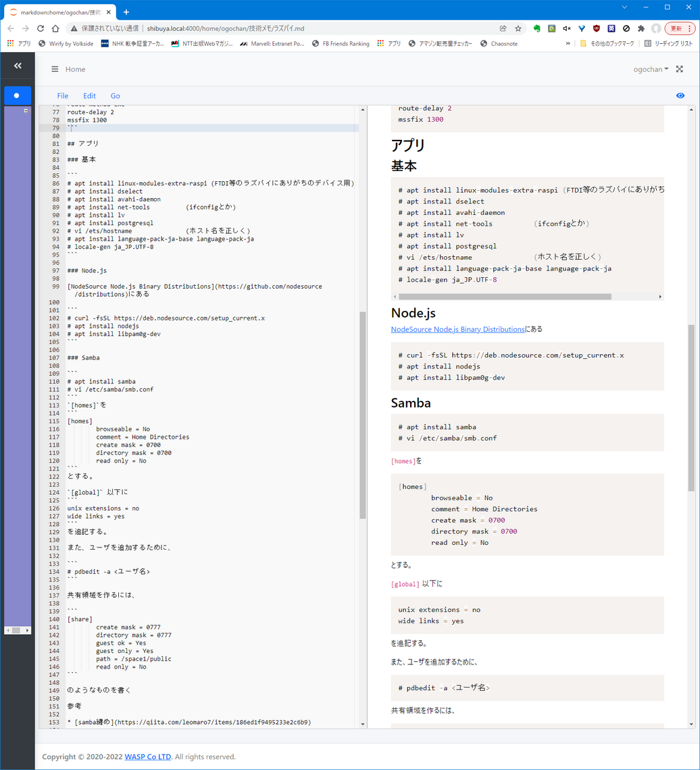Reload the page in the browser
700x770 pixels.
coord(41,28)
